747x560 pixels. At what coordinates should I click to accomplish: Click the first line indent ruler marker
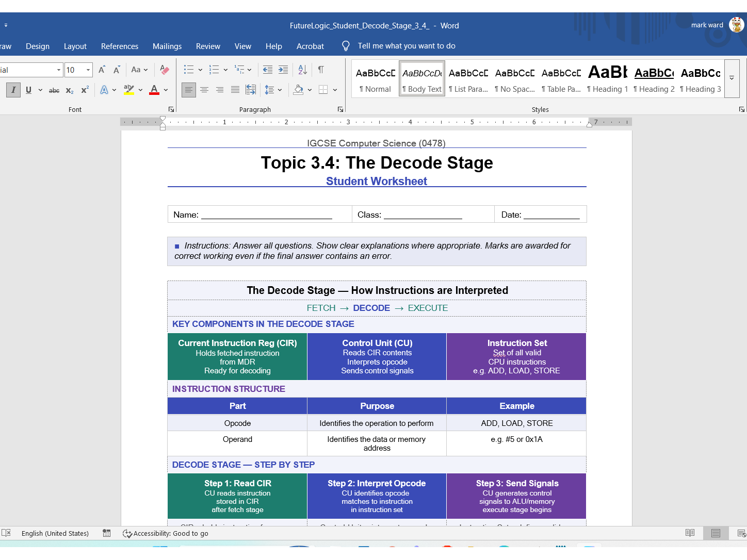click(x=163, y=119)
